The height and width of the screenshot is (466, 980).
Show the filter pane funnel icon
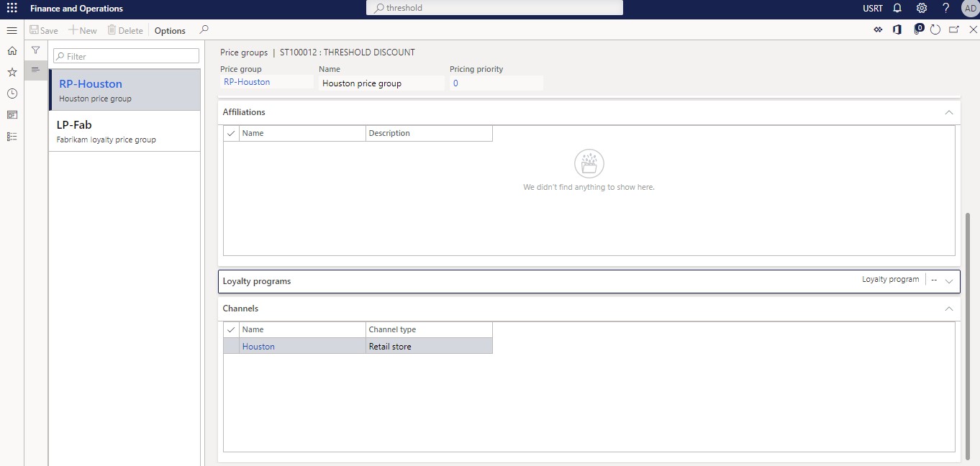[35, 50]
